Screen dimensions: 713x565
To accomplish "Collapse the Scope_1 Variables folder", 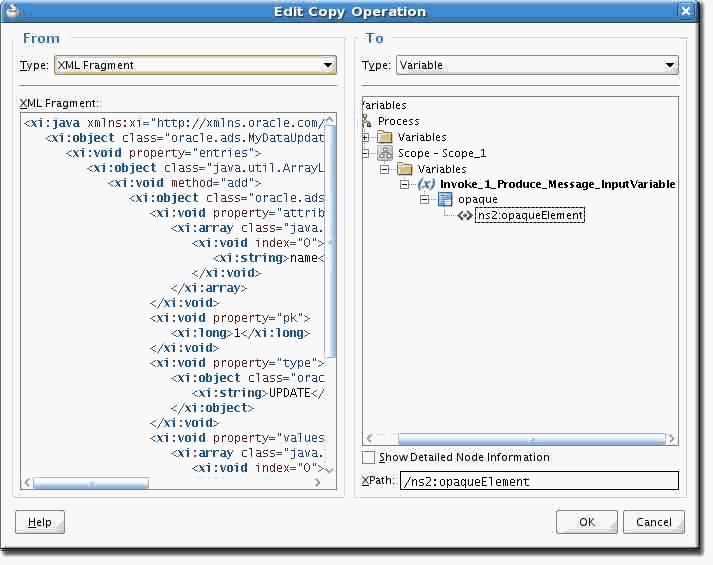I will tap(385, 169).
